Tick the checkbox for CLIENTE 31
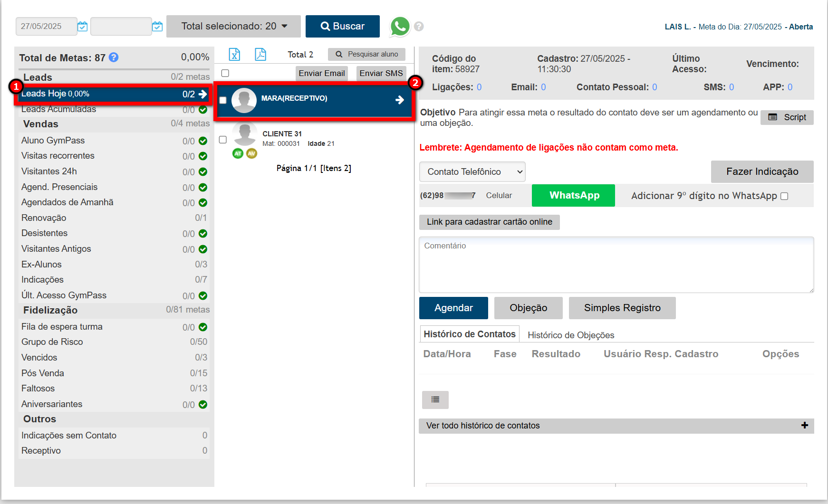This screenshot has height=504, width=828. [x=222, y=140]
